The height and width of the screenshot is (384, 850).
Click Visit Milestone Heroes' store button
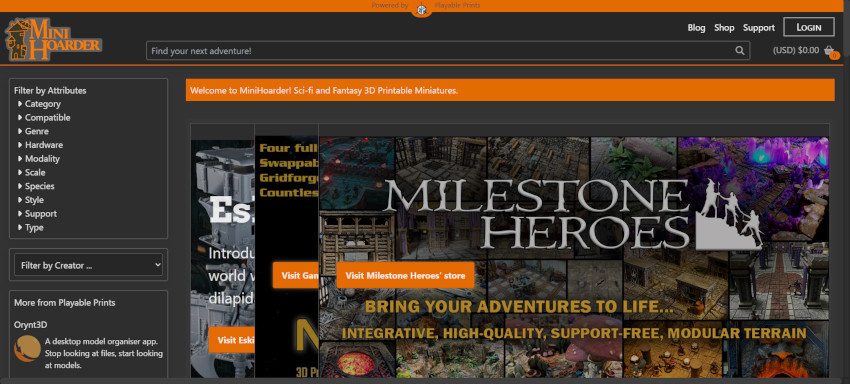point(405,276)
